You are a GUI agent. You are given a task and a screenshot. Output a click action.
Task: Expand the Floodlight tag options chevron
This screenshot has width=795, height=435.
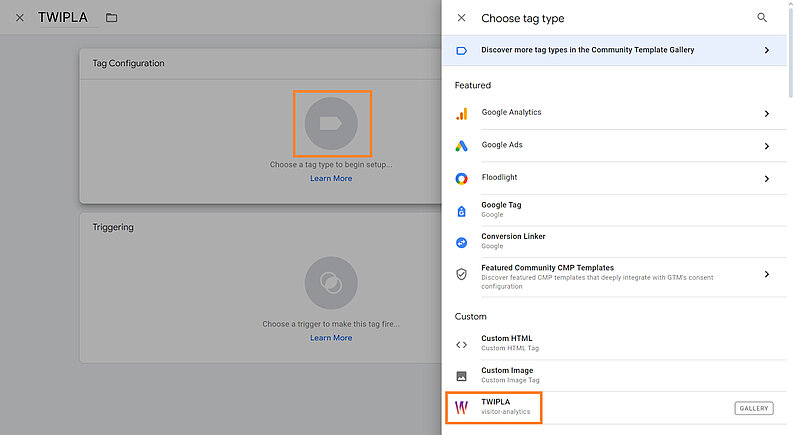coord(767,179)
